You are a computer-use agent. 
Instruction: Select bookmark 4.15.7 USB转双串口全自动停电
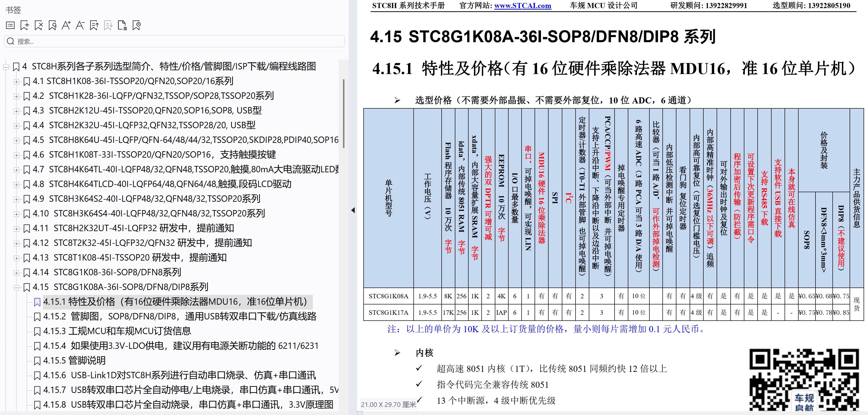coord(191,390)
